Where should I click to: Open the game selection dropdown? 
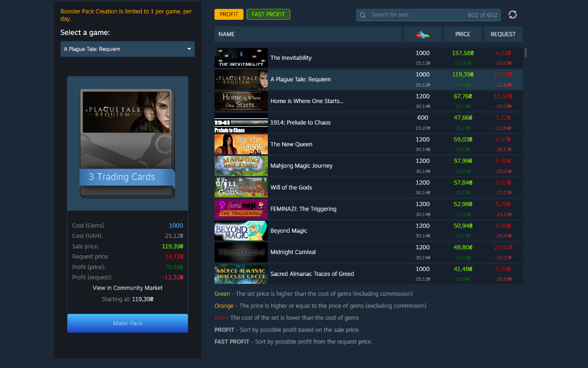click(128, 49)
